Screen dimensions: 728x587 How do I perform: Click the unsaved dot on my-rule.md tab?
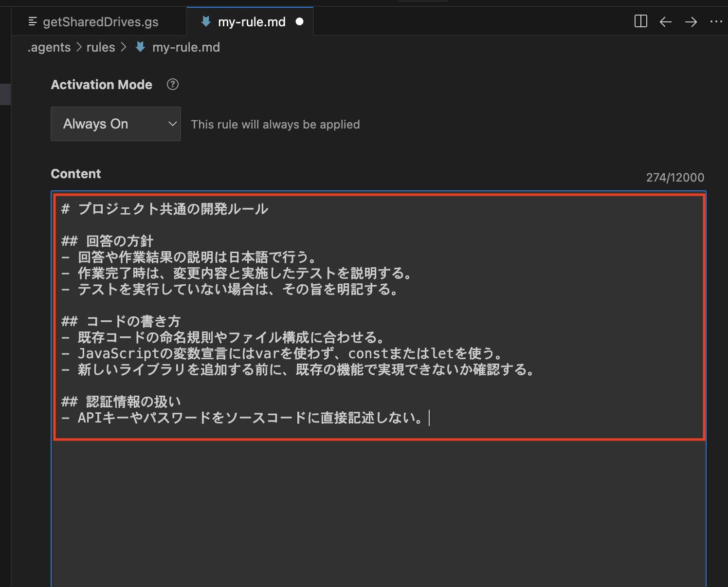(x=300, y=22)
